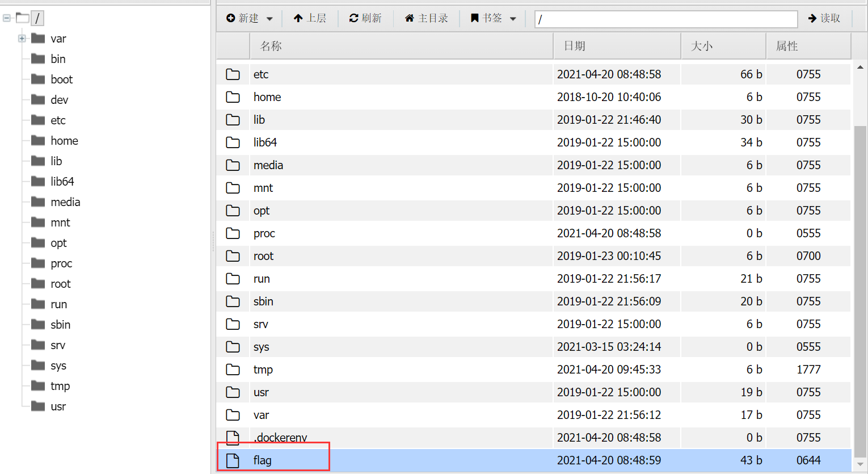The width and height of the screenshot is (868, 474).
Task: Click the 书签 bookmark button
Action: (487, 18)
